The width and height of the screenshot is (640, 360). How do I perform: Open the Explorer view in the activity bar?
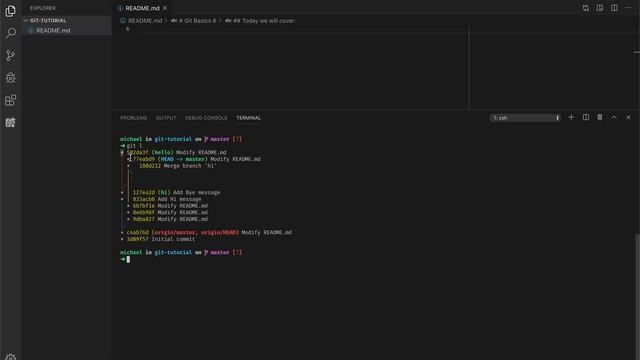pyautogui.click(x=11, y=11)
